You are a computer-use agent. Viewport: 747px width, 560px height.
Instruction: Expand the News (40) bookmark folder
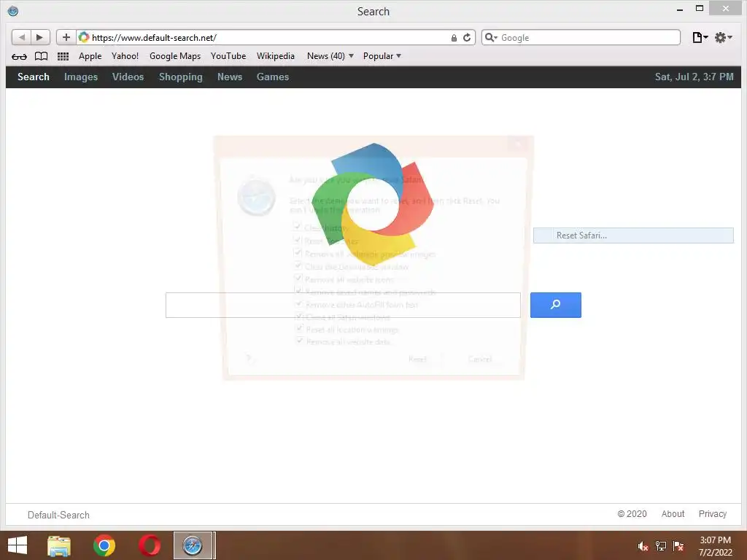click(330, 56)
